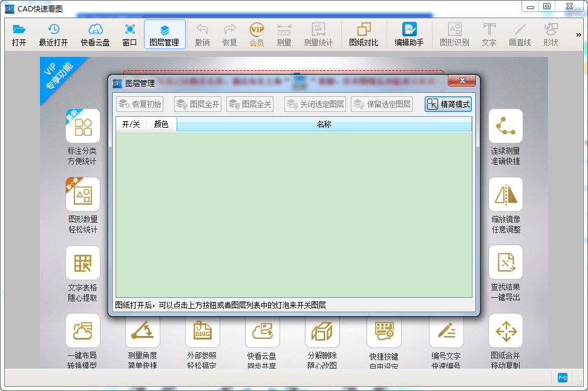Click the 撤销 undo icon

tap(202, 34)
